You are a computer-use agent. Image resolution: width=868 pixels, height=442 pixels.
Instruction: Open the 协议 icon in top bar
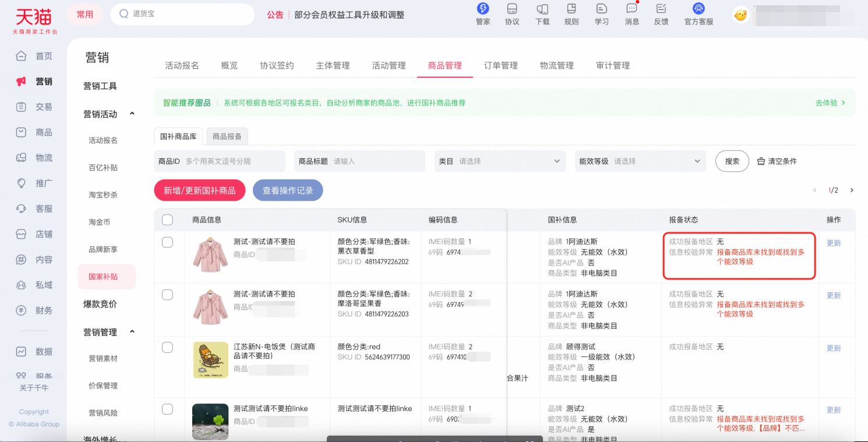click(512, 9)
